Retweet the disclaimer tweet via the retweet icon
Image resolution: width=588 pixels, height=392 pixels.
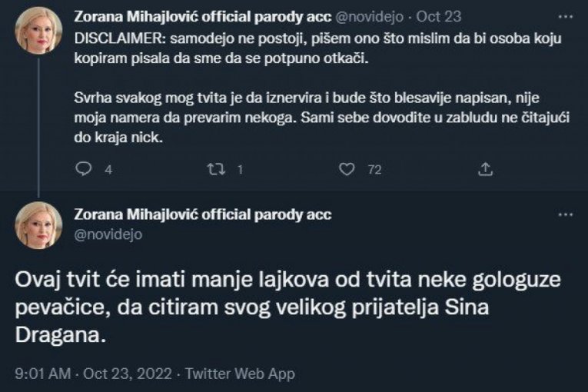click(216, 169)
